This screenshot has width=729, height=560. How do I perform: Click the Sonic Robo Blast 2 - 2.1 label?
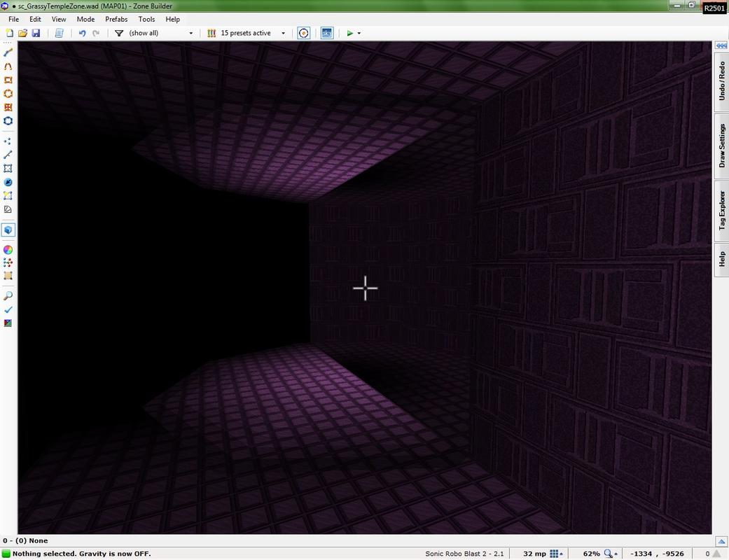pos(464,554)
